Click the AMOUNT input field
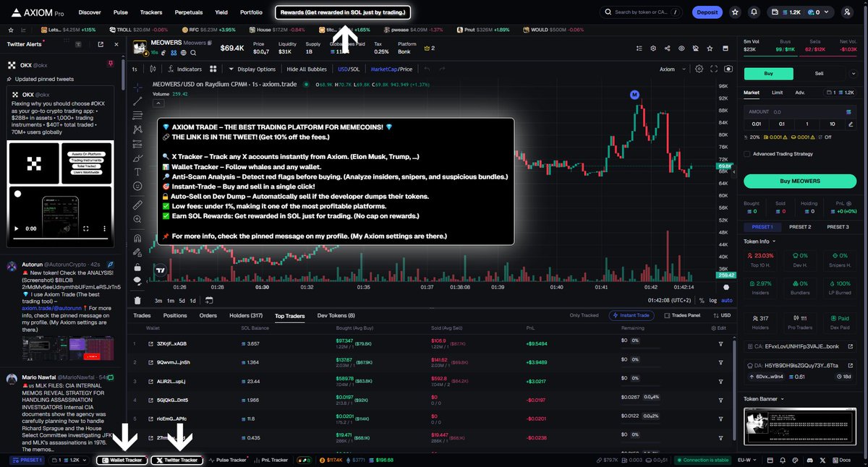The image size is (868, 467). [x=800, y=112]
